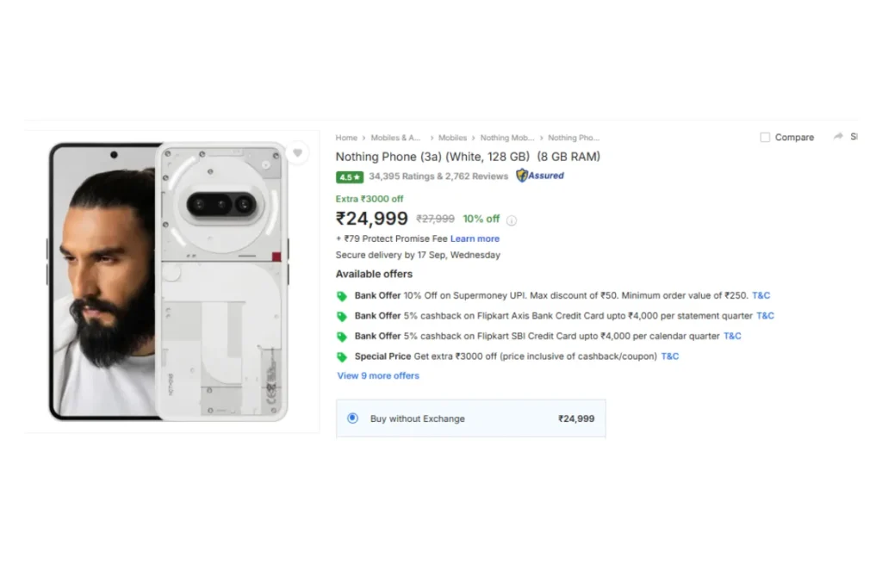Open the Mobiles breadcrumb item
The height and width of the screenshot is (588, 882).
pos(452,138)
